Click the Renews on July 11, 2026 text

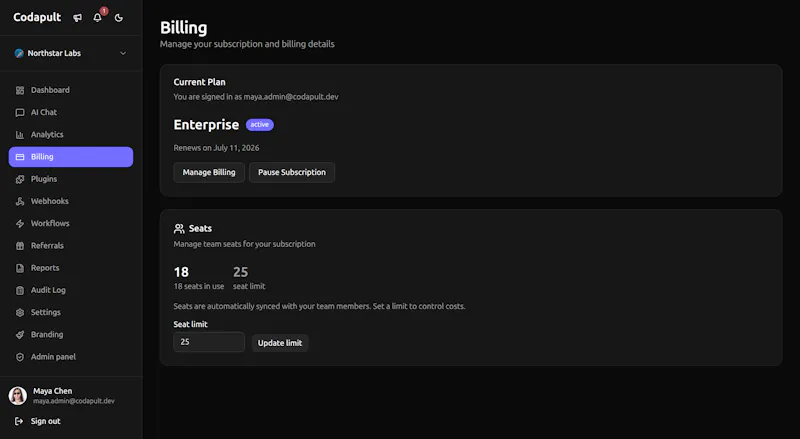(x=216, y=148)
